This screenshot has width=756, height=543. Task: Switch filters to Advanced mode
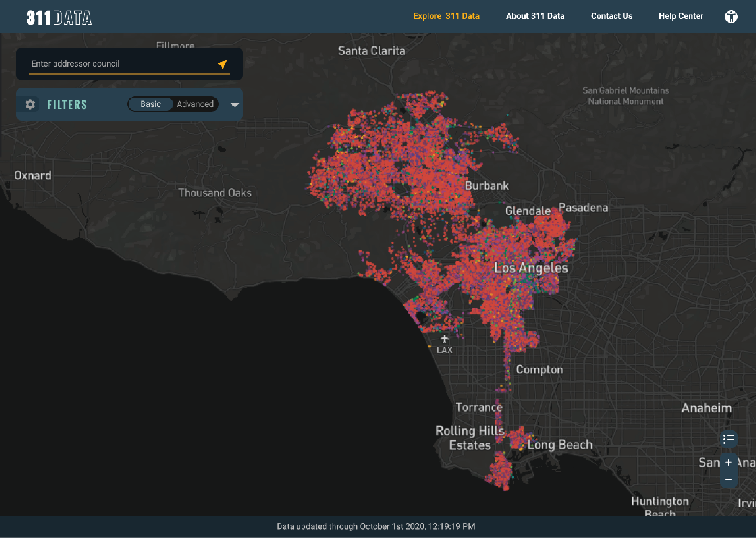[195, 104]
